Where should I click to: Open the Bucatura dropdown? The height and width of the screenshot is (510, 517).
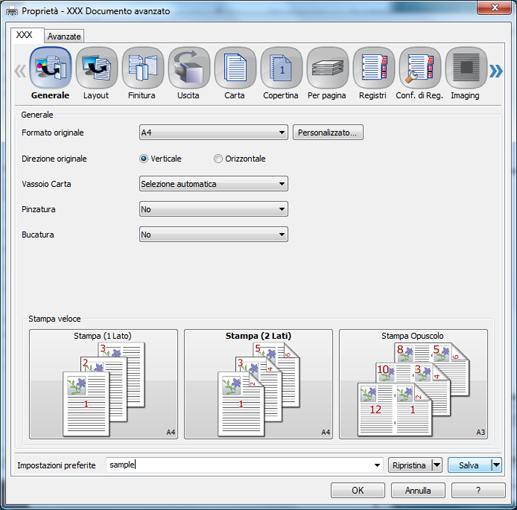pyautogui.click(x=213, y=234)
